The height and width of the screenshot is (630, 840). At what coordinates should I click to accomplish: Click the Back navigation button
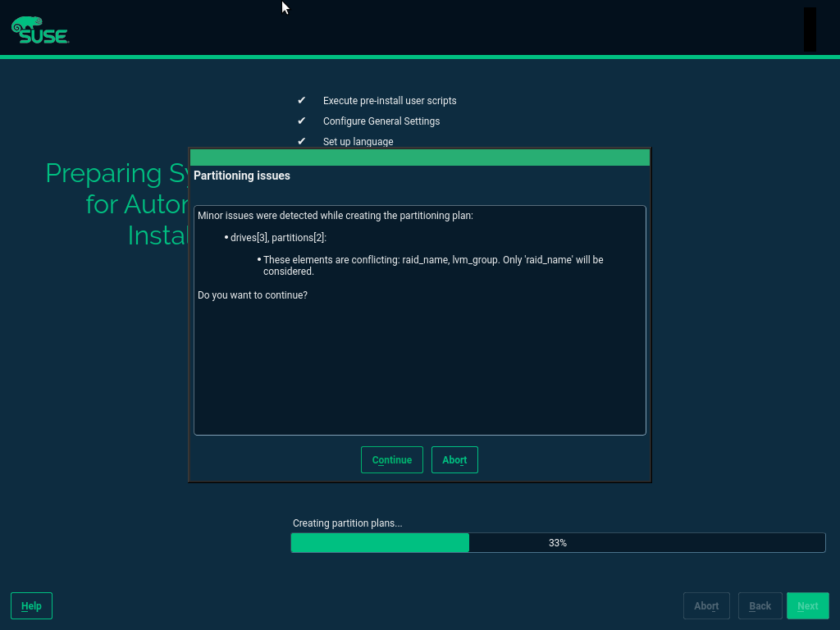760,605
